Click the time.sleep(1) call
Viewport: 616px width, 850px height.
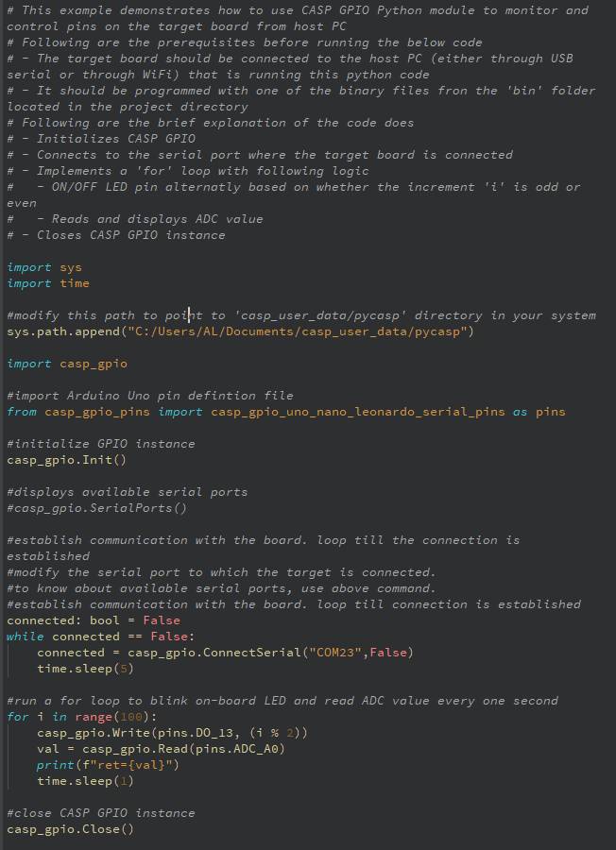pyautogui.click(x=85, y=781)
